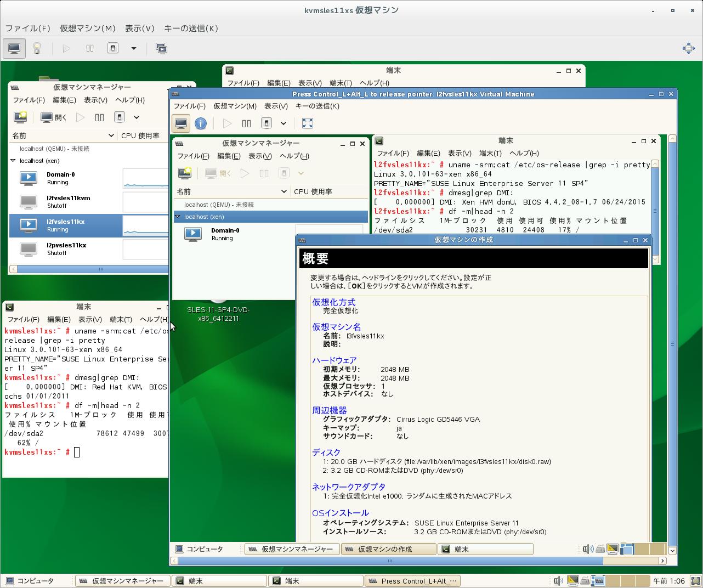
Task: Create new VM in nested 仮想マシンマネージャー
Action: coord(185,173)
